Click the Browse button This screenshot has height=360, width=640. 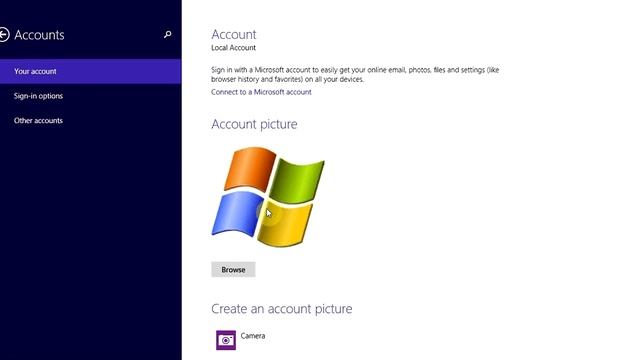tap(233, 269)
